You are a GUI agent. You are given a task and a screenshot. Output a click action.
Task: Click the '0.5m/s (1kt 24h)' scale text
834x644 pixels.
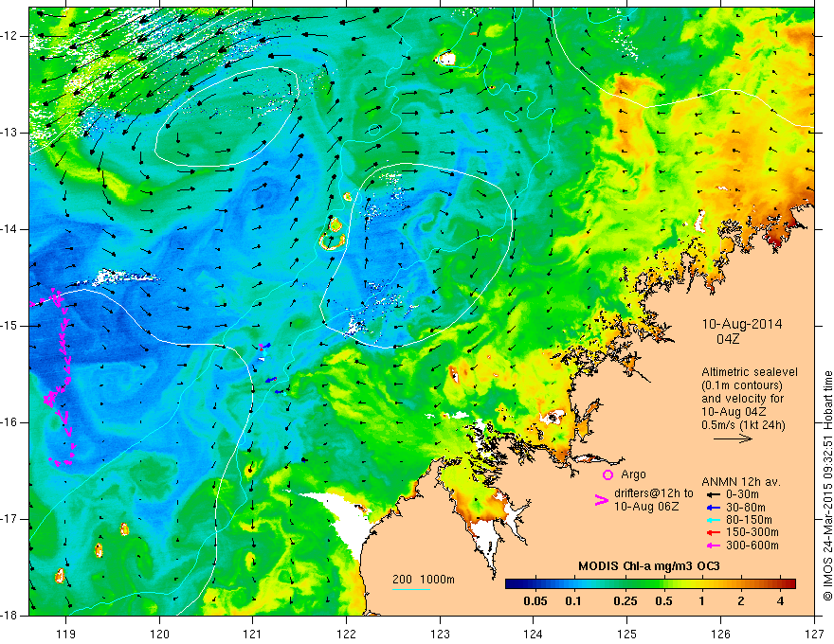(743, 425)
